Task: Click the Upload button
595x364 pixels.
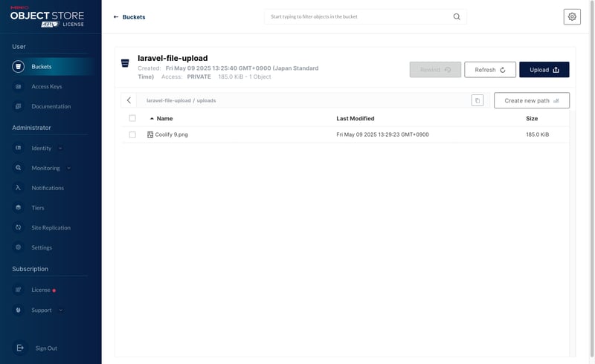Action: click(x=544, y=70)
